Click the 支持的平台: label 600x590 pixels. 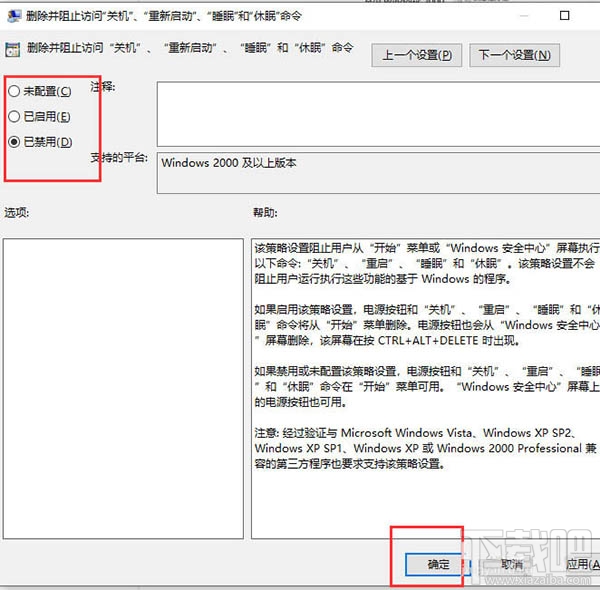click(119, 157)
